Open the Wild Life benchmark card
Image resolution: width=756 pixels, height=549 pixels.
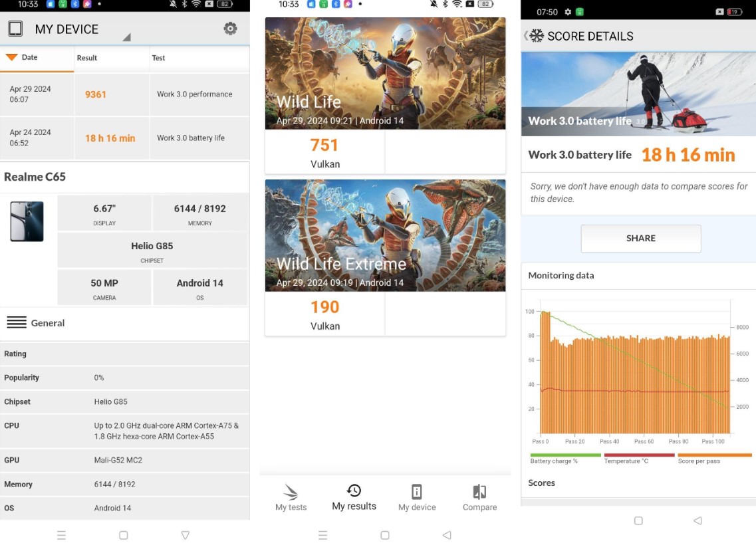[385, 73]
